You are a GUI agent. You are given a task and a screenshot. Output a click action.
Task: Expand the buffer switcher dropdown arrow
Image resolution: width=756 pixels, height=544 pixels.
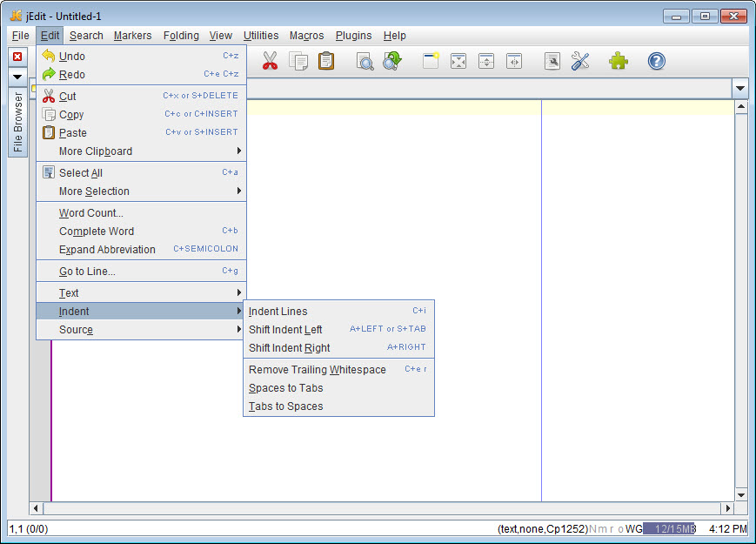point(740,88)
